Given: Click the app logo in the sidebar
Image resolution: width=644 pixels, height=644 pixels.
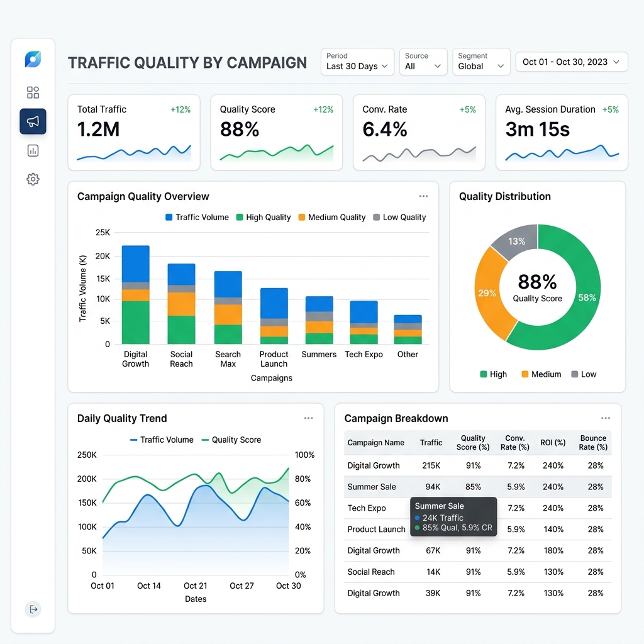Looking at the screenshot, I should tap(33, 59).
